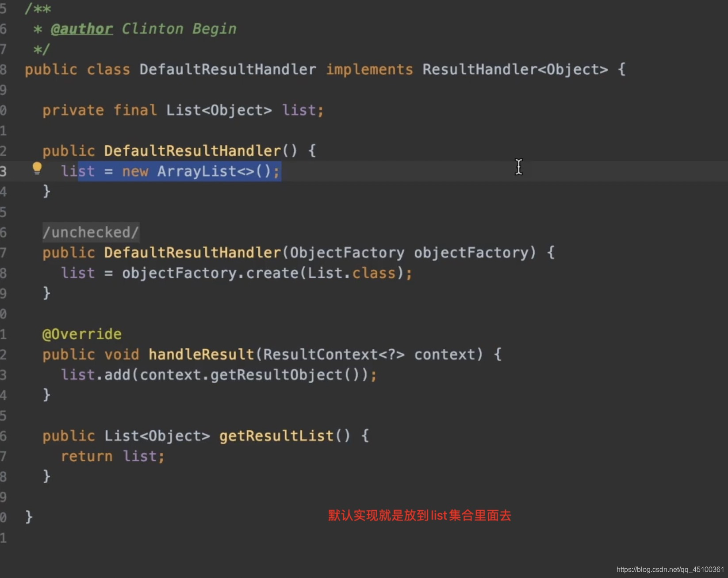728x578 pixels.
Task: Click 'Clinton Begin' author name
Action: click(179, 29)
